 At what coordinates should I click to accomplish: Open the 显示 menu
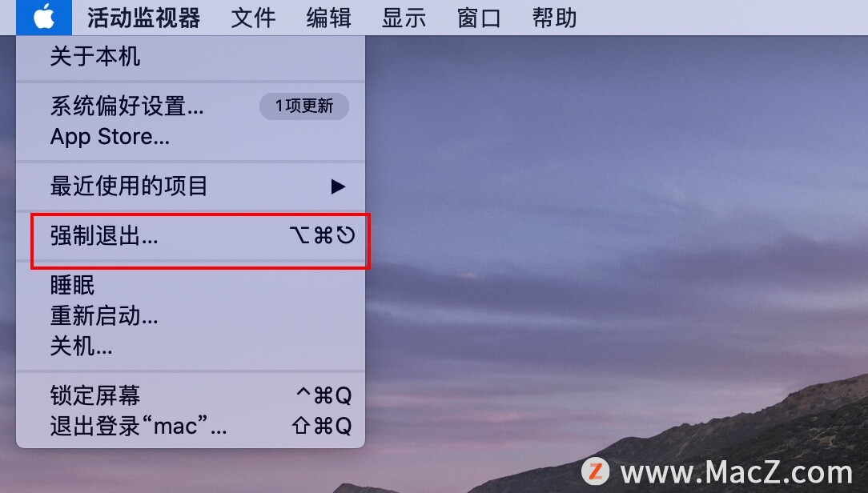click(404, 18)
